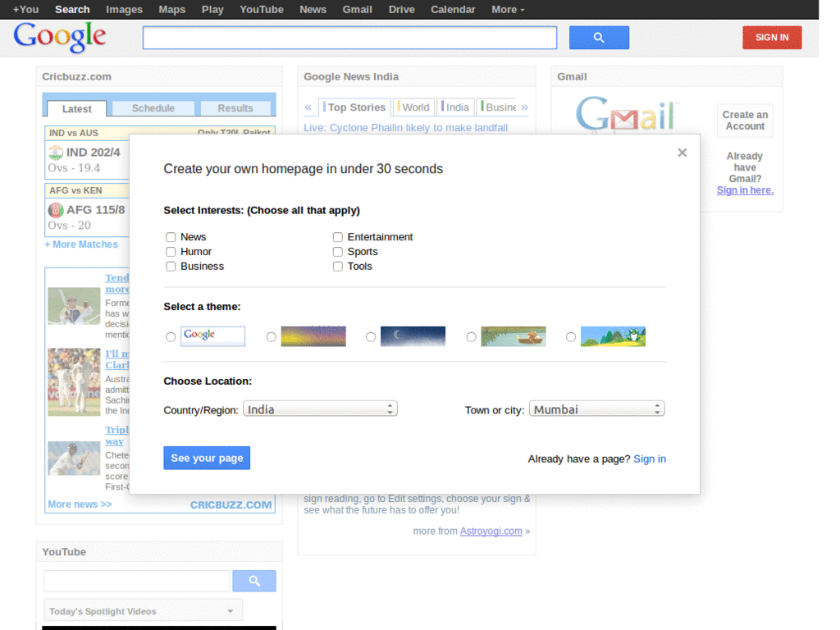Open the More menu in the top bar
The height and width of the screenshot is (630, 840).
(x=507, y=10)
